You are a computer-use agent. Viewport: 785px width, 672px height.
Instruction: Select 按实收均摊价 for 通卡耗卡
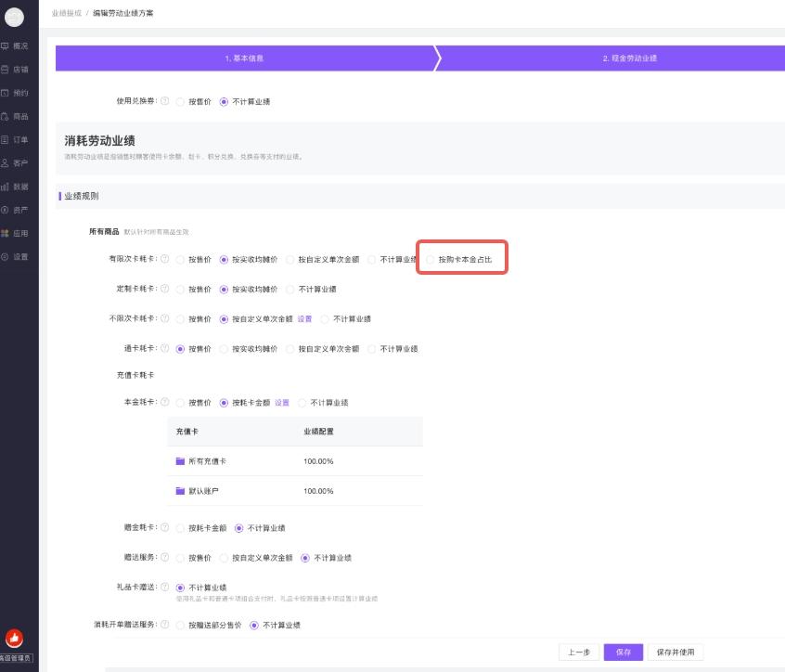[224, 349]
